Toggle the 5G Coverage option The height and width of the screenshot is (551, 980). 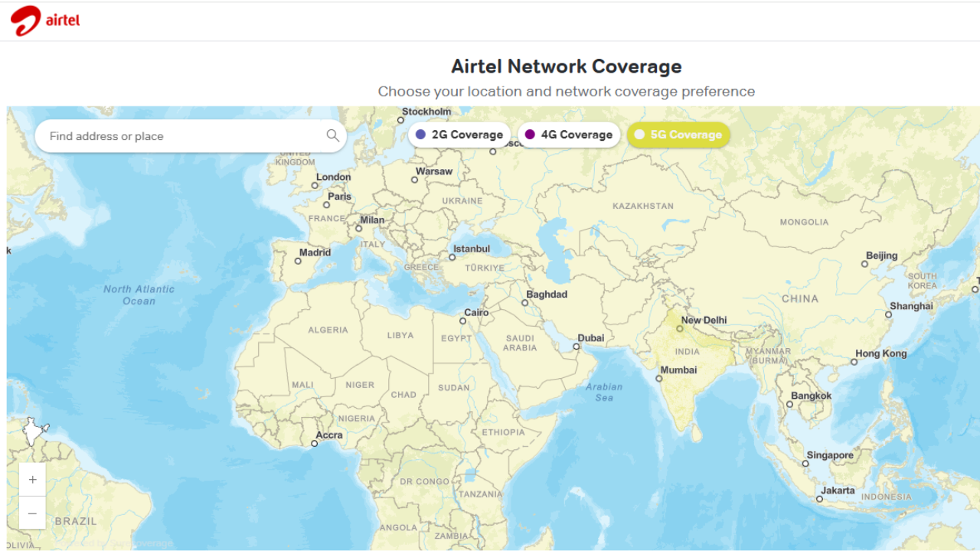[x=678, y=135]
